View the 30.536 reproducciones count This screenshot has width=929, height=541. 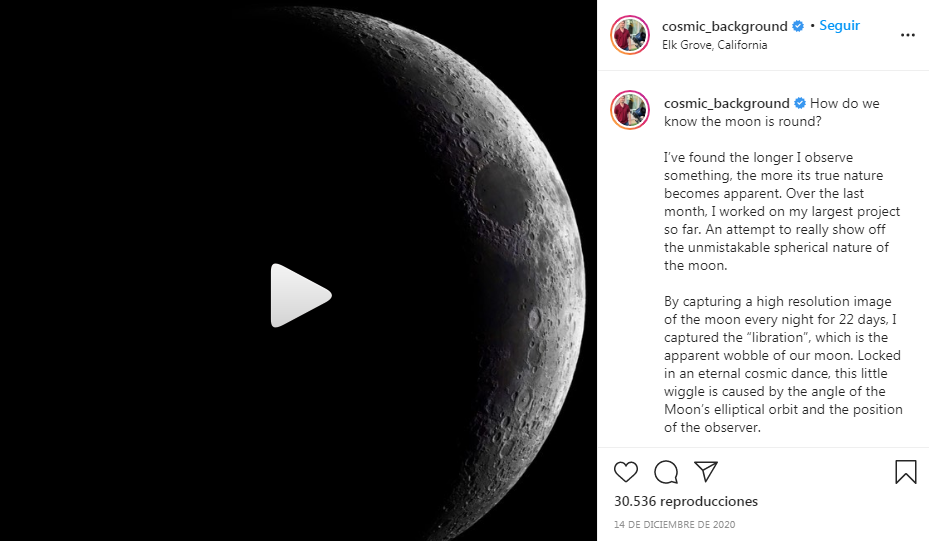pyautogui.click(x=686, y=501)
